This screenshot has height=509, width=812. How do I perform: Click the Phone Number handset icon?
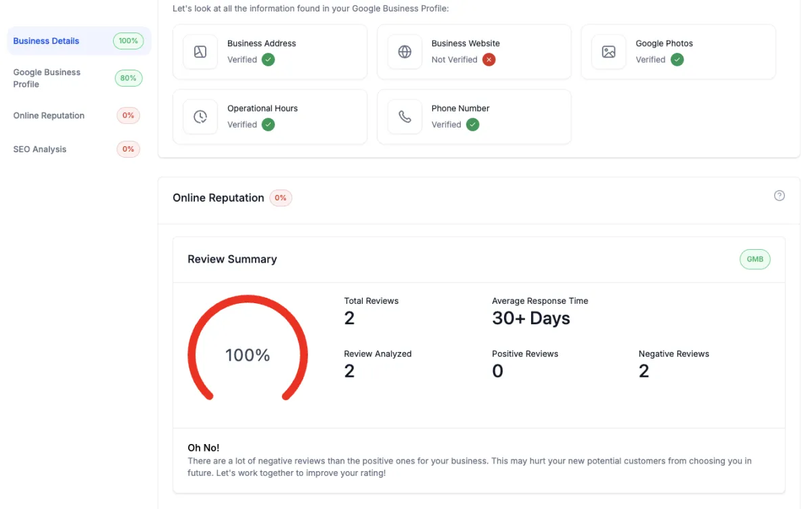tap(405, 117)
